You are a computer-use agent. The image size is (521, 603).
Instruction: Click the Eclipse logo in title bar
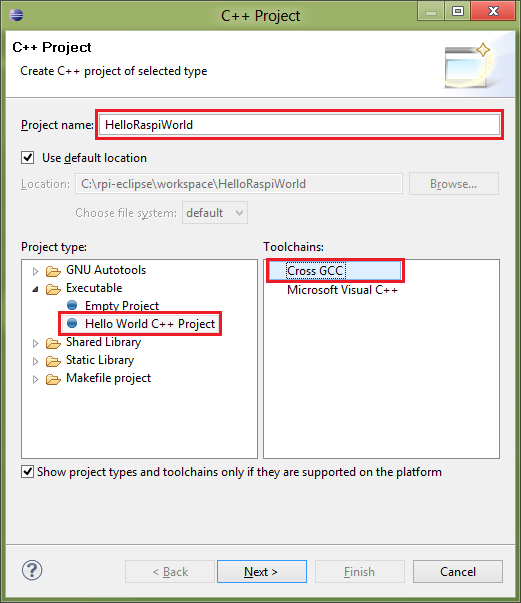16,15
